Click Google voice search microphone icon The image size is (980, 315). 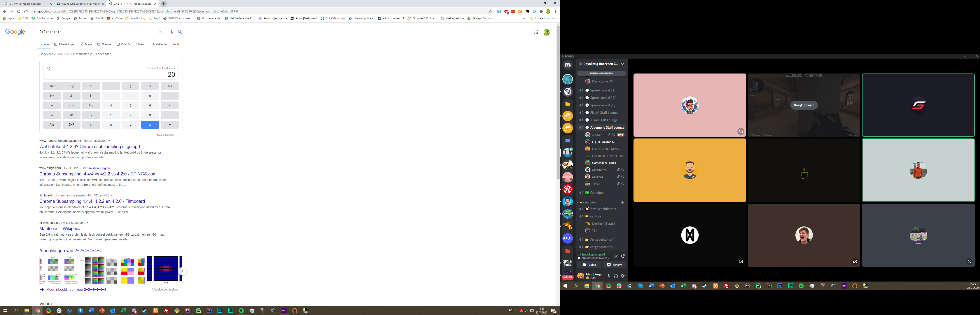coord(171,32)
